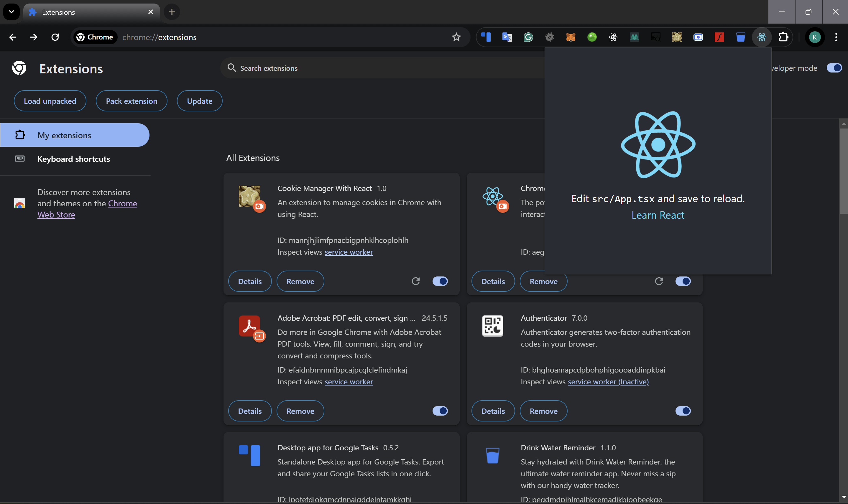Screen dimensions: 848x504
Task: Select My extensions in the sidebar
Action: (x=65, y=135)
